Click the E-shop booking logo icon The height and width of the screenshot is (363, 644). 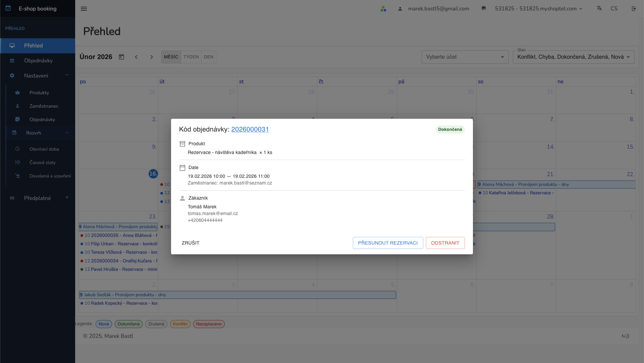coord(8,8)
